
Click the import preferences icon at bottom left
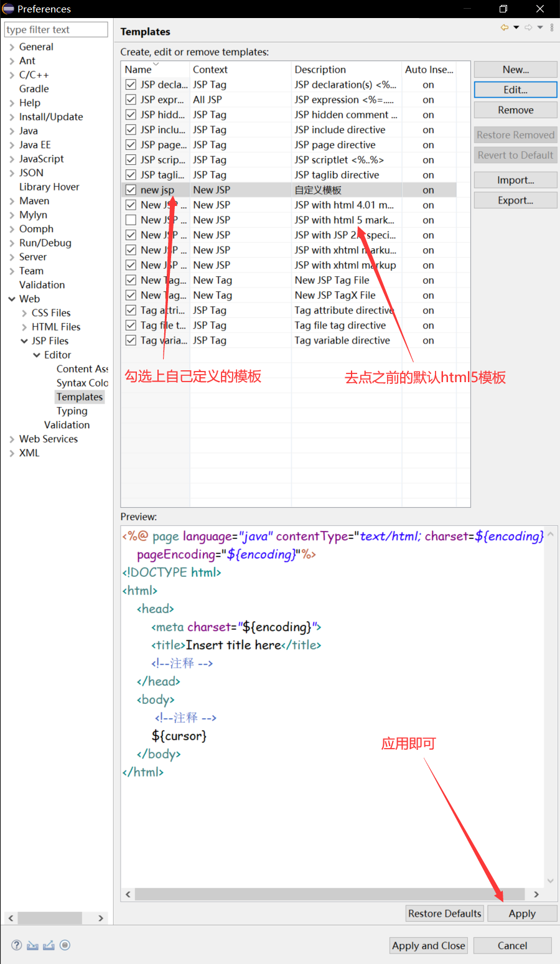[x=32, y=945]
